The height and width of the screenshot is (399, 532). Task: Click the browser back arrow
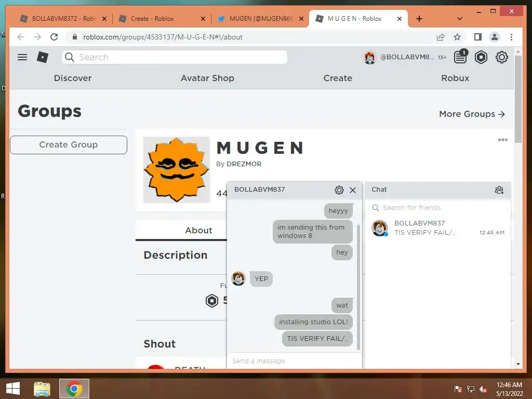(21, 37)
